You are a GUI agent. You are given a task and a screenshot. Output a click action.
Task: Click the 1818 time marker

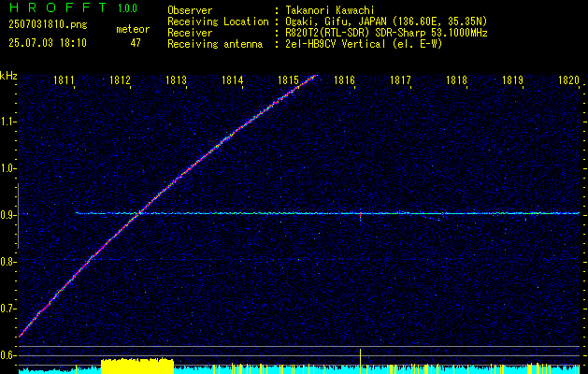pyautogui.click(x=457, y=80)
